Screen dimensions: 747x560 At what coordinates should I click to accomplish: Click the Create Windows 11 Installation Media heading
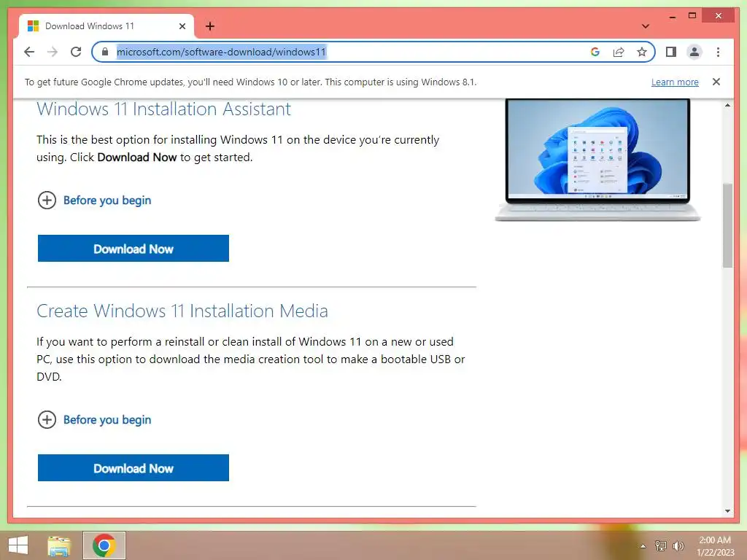[182, 311]
